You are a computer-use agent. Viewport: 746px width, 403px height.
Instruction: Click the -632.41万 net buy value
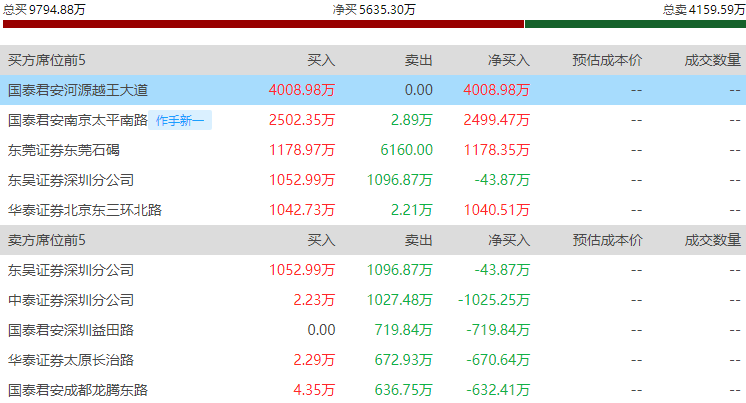[x=498, y=390]
